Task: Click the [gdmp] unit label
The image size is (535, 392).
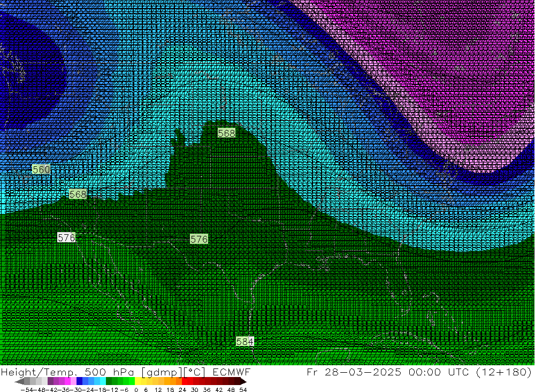Action: pos(162,372)
